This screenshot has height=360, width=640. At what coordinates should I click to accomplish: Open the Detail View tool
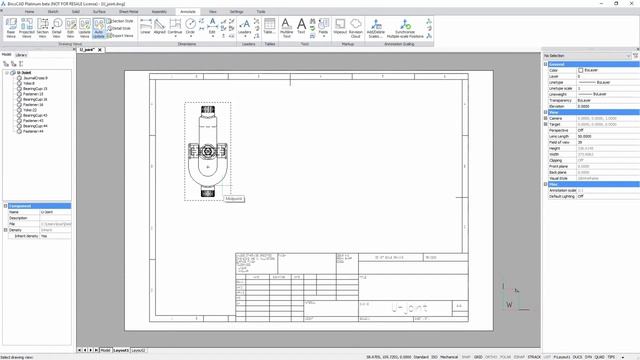[57, 28]
